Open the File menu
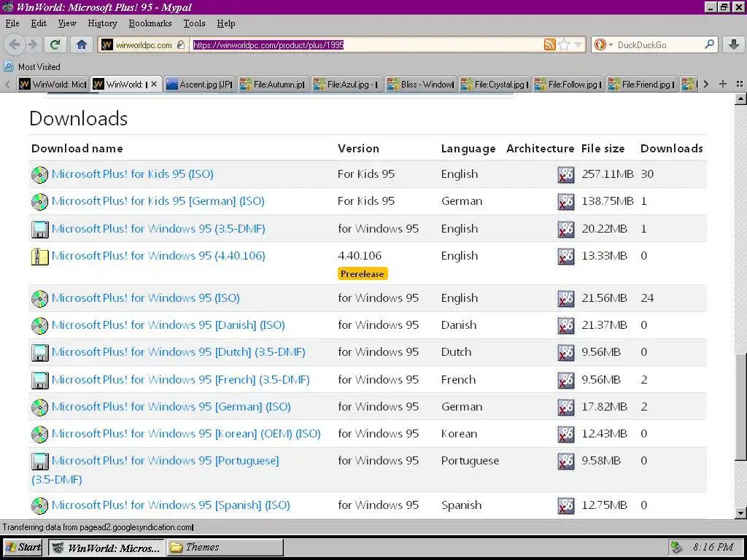Image resolution: width=747 pixels, height=560 pixels. 12,23
